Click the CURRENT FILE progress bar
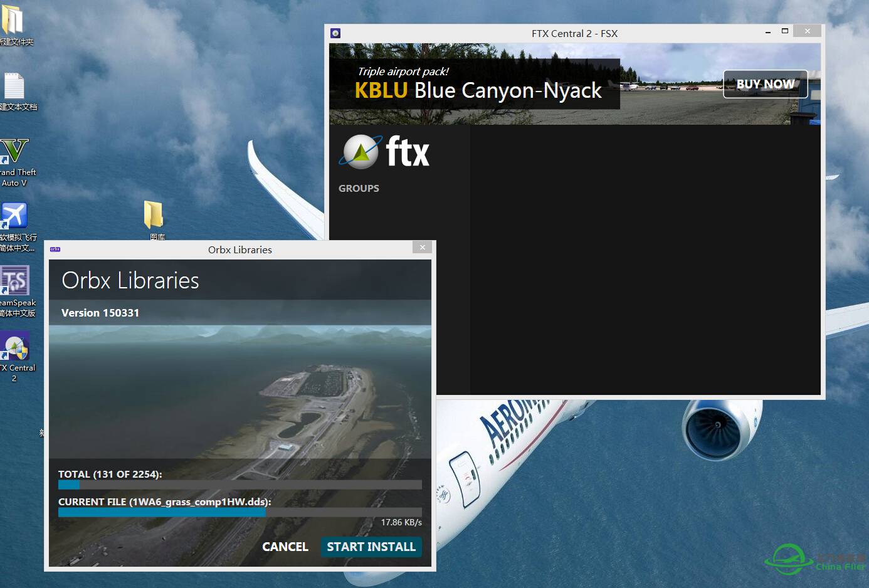Screen dimensions: 869x588 (x=240, y=512)
